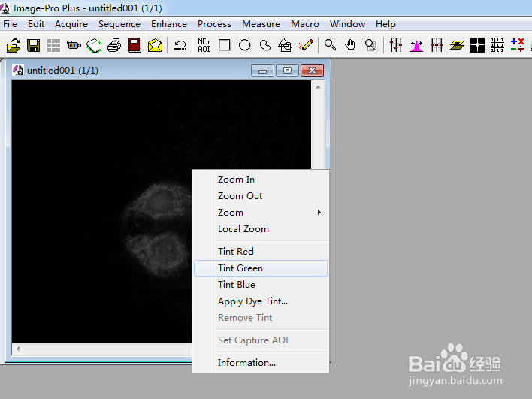Select Local Zoom in context menu
The image size is (532, 399).
[x=261, y=229]
